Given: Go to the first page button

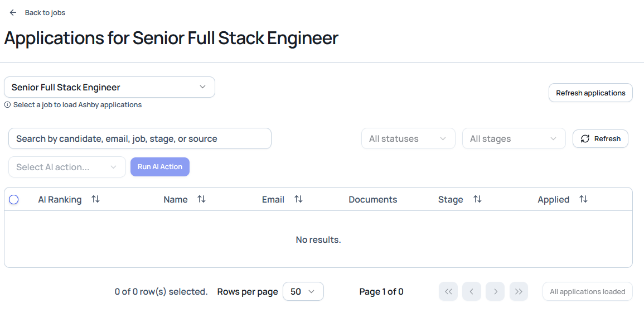Looking at the screenshot, I should coord(448,291).
